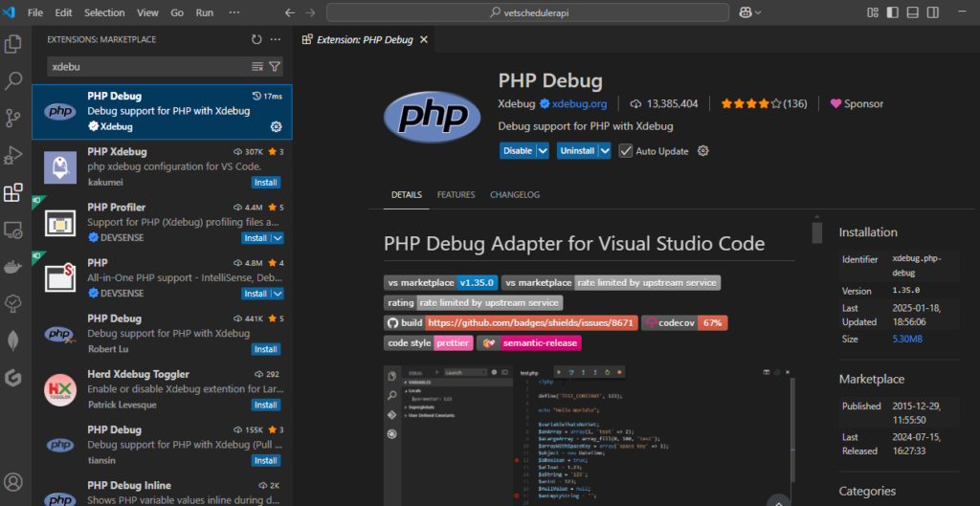
Task: Refresh the extensions marketplace list
Action: point(256,39)
